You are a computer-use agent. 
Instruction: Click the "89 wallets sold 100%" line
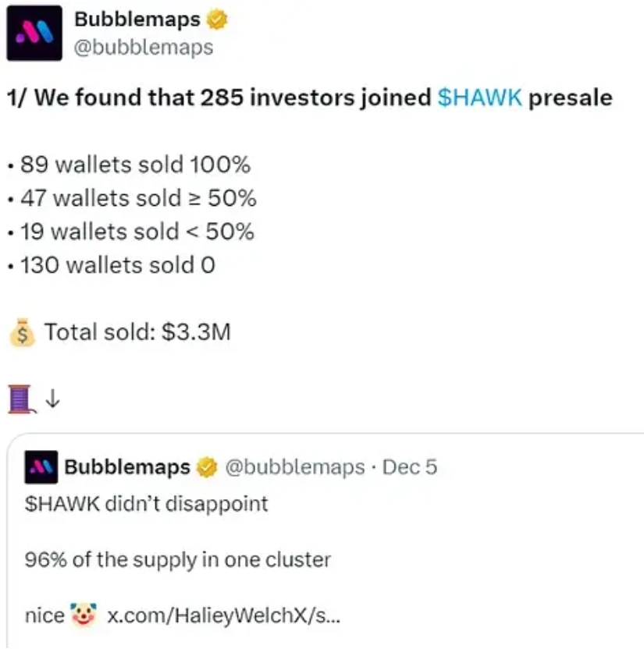click(x=131, y=165)
